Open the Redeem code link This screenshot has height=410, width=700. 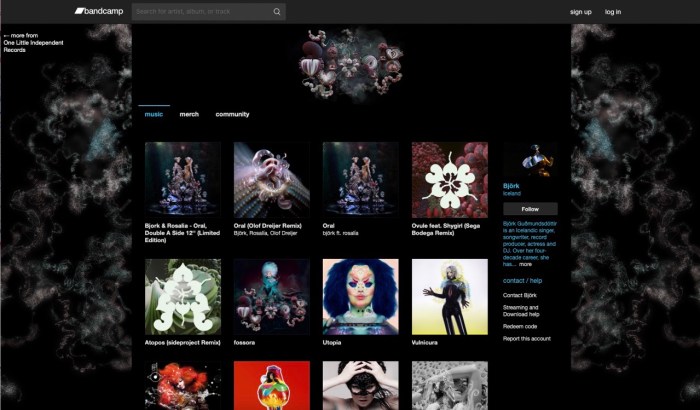tap(520, 326)
